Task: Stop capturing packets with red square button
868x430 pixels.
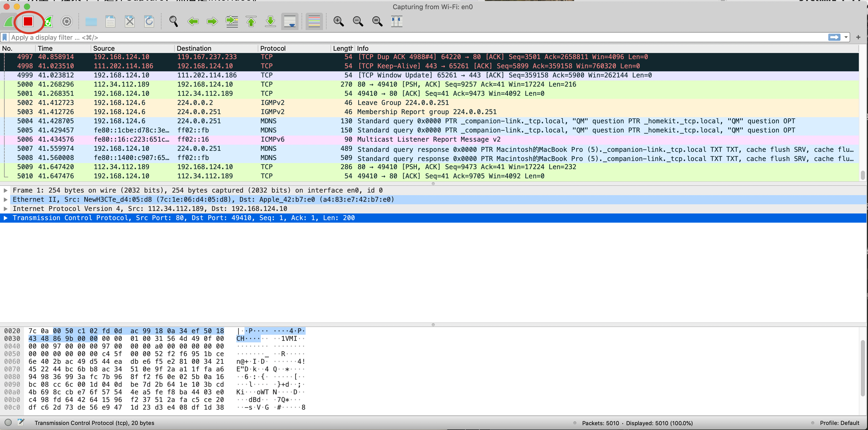Action: click(28, 22)
